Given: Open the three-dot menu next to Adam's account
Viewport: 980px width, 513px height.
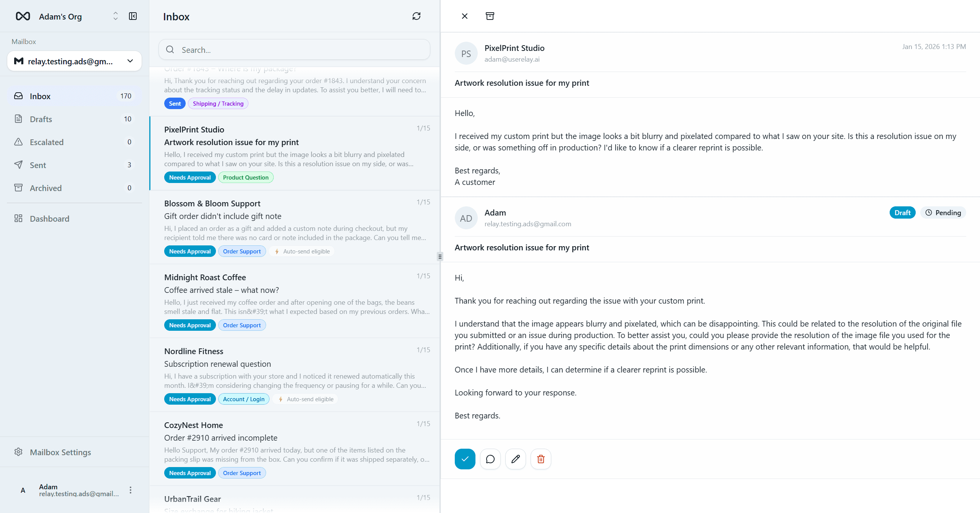Looking at the screenshot, I should pyautogui.click(x=130, y=490).
